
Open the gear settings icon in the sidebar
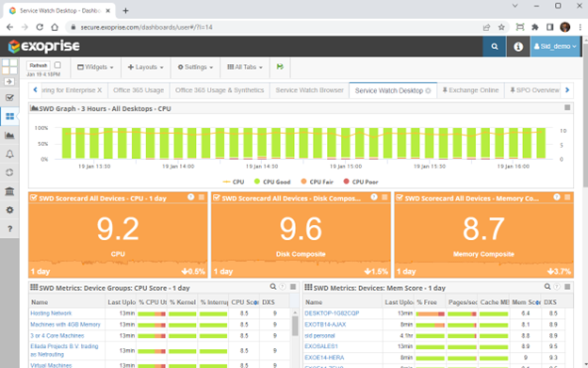[9, 210]
